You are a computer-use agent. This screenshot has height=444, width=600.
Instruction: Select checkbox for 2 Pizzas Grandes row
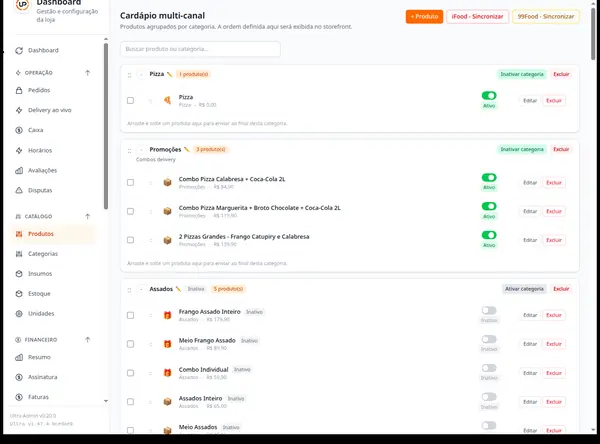pos(130,240)
